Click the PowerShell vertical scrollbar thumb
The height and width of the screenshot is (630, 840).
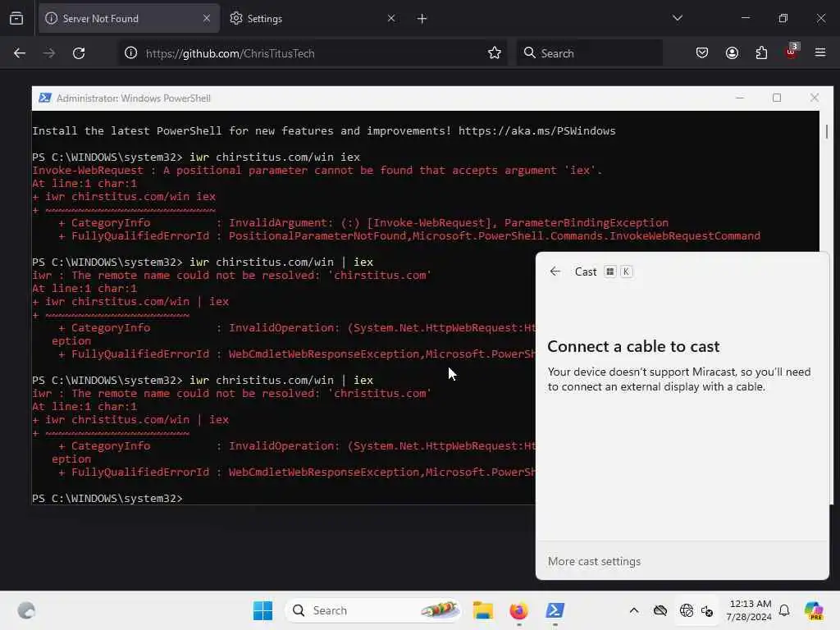click(827, 132)
